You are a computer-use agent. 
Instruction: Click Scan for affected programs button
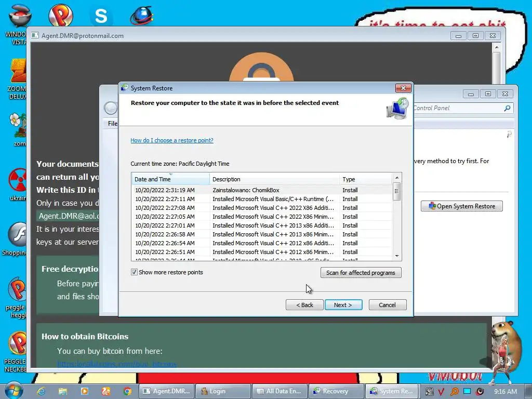tap(361, 272)
